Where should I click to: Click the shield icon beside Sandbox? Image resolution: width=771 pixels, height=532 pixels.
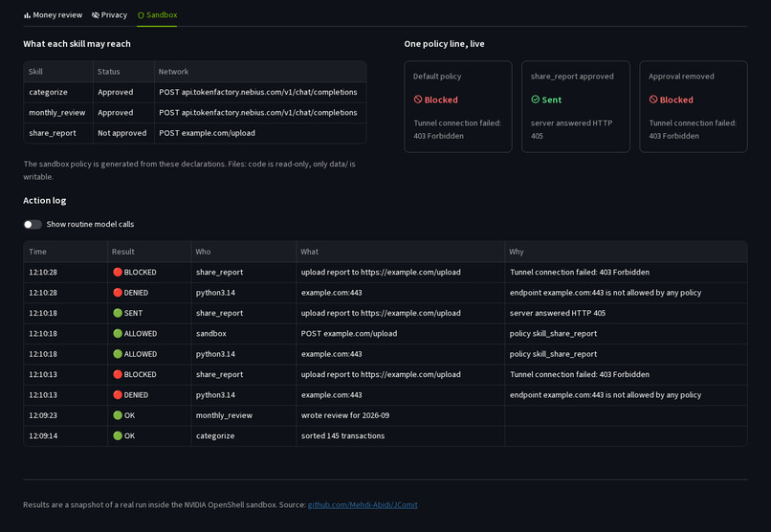click(142, 15)
